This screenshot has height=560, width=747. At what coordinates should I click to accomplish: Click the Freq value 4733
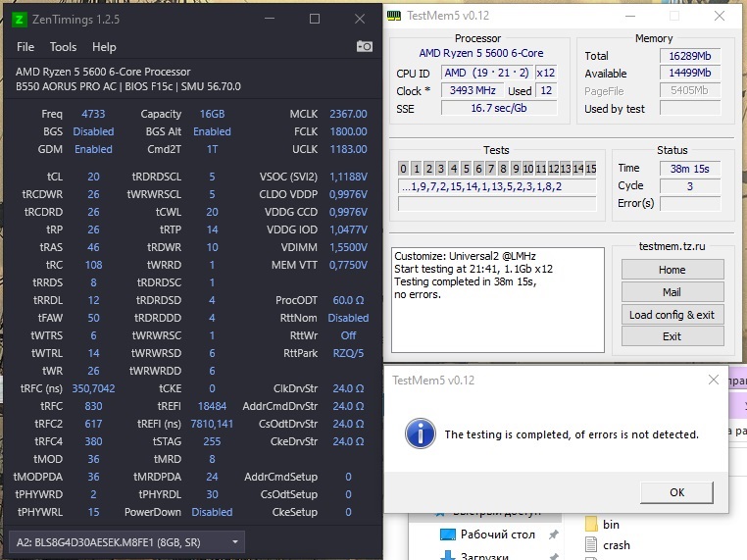(93, 114)
